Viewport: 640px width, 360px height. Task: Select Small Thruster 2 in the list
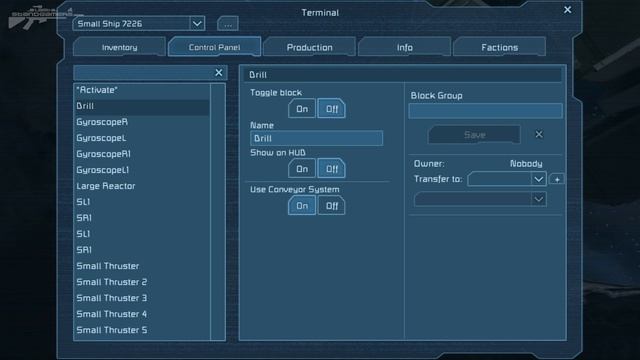[x=142, y=282]
